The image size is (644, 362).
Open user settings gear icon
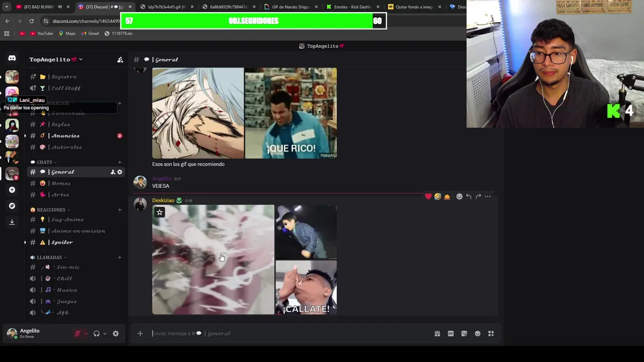(x=116, y=333)
